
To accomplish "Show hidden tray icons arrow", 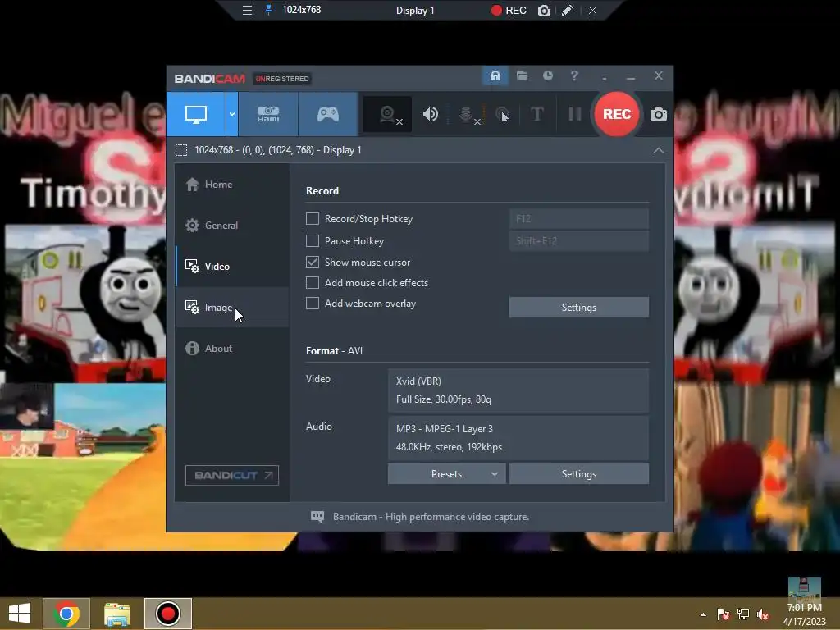I will point(703,615).
